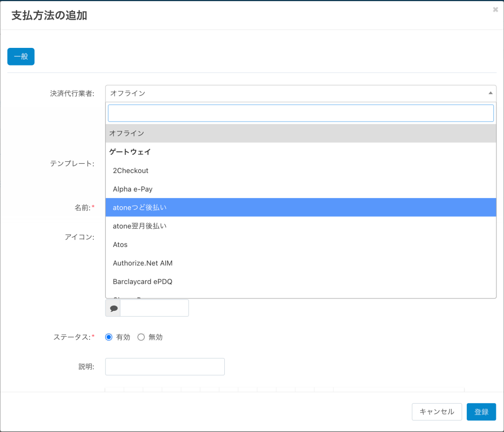This screenshot has width=504, height=432.
Task: Choose Authorize.Net AIM gateway
Action: pos(300,263)
